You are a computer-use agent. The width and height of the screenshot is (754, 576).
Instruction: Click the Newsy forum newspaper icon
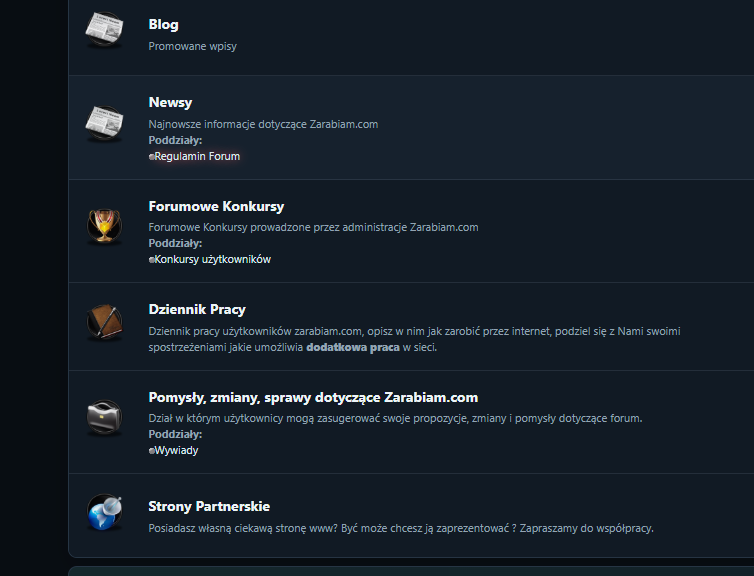click(x=104, y=124)
